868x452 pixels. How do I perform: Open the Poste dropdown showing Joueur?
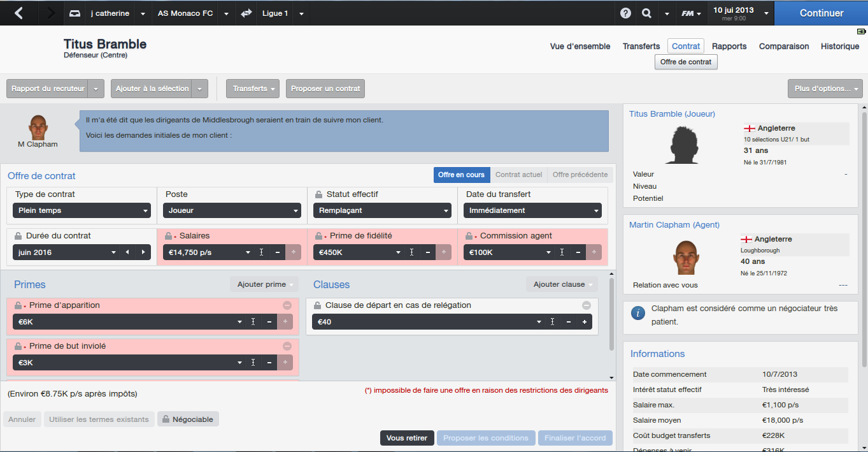tap(232, 210)
